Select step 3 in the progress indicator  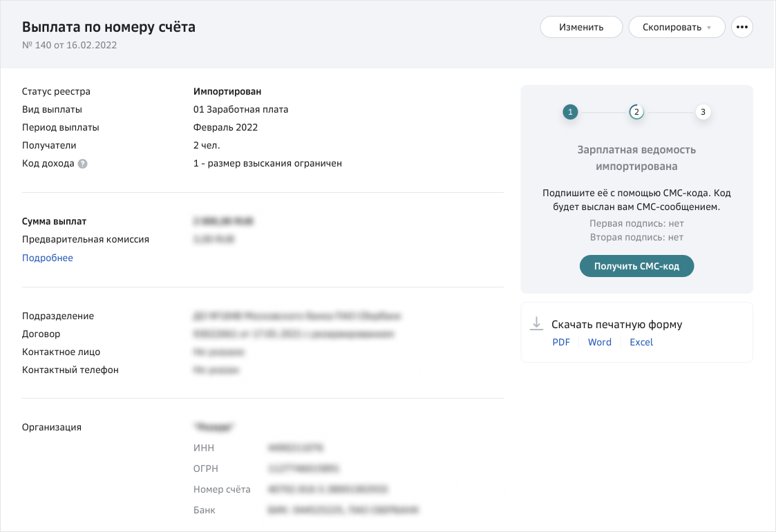703,112
